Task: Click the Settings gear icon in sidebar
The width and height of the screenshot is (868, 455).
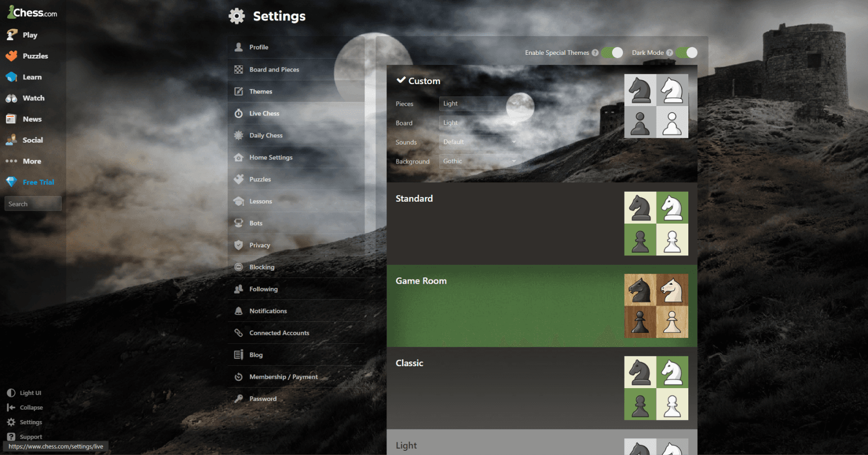Action: (x=11, y=422)
